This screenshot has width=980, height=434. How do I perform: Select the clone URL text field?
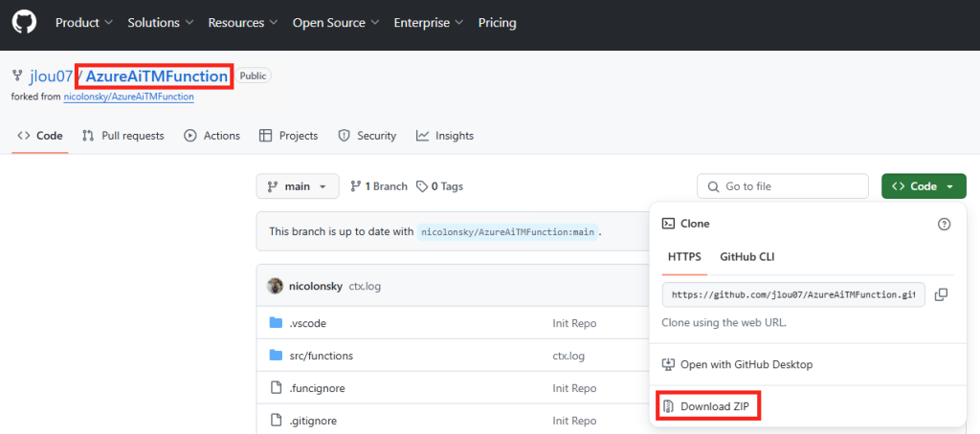pyautogui.click(x=793, y=294)
